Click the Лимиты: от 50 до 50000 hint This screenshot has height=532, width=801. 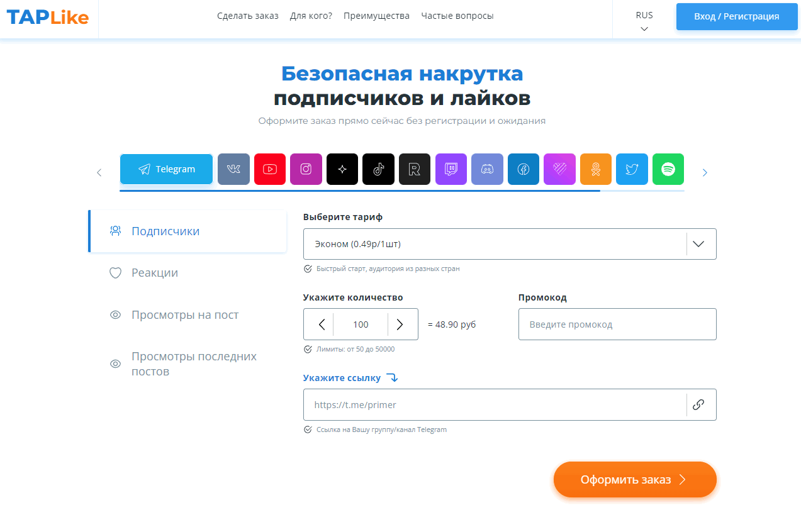356,349
